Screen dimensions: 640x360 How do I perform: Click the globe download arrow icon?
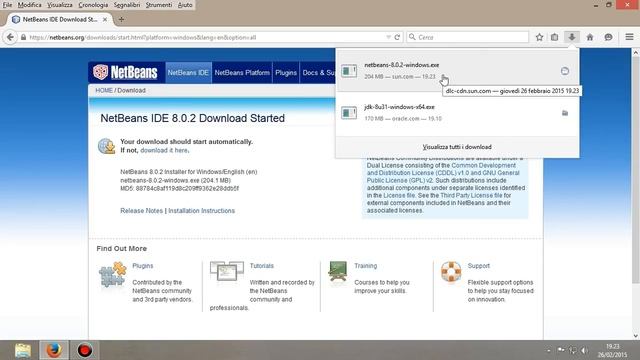point(107,146)
